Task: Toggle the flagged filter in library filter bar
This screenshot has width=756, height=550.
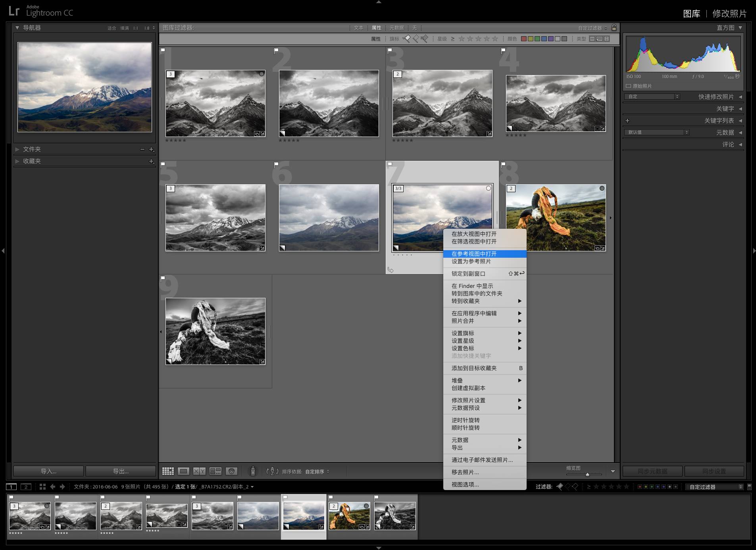Action: 407,39
